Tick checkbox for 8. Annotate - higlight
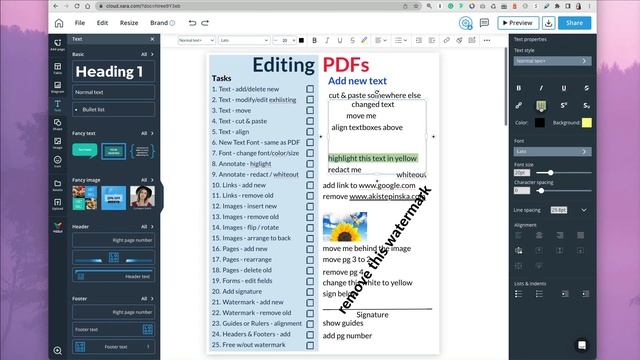 [310, 164]
